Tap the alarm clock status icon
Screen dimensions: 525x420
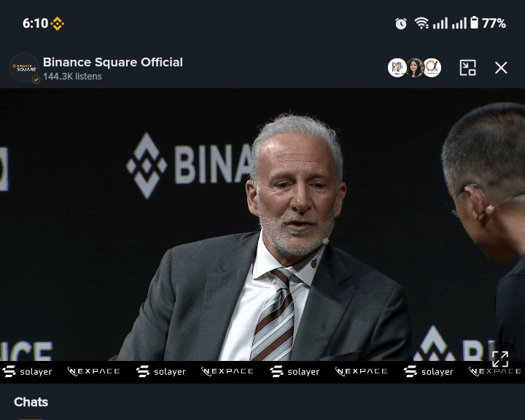coord(400,23)
